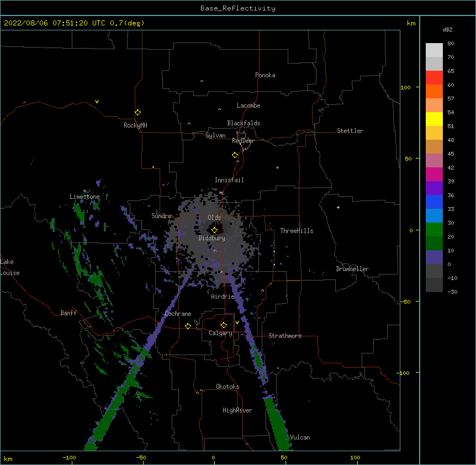Click the km unit label in the bottom-left corner

coord(8,459)
